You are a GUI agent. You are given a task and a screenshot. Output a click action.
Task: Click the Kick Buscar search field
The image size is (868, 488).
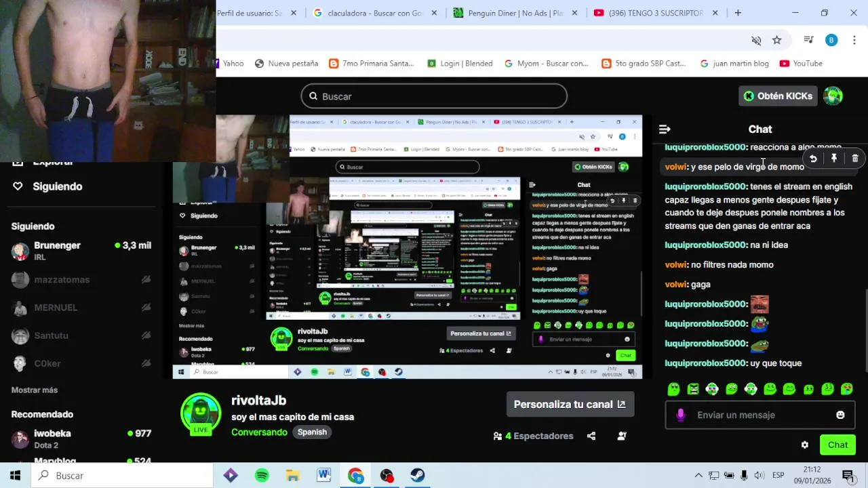[x=434, y=96]
